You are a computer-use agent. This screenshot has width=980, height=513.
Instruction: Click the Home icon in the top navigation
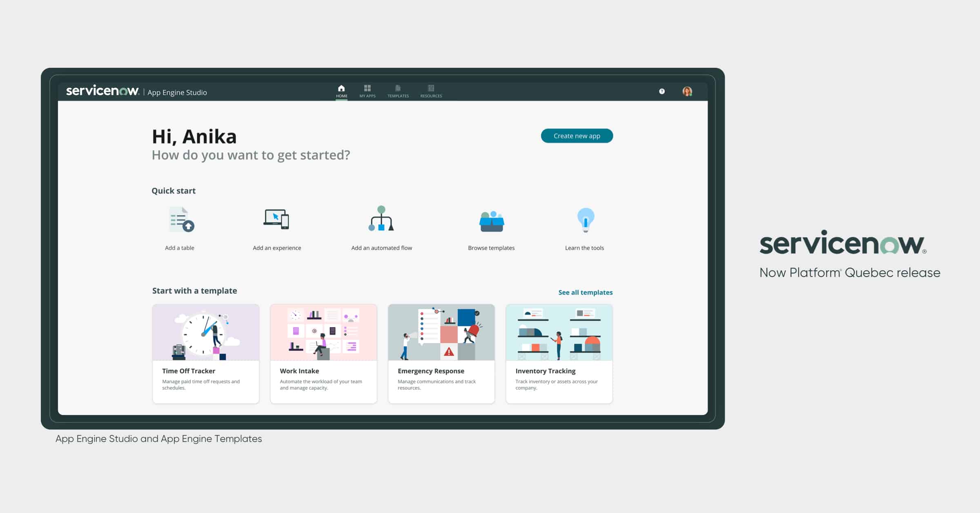341,88
